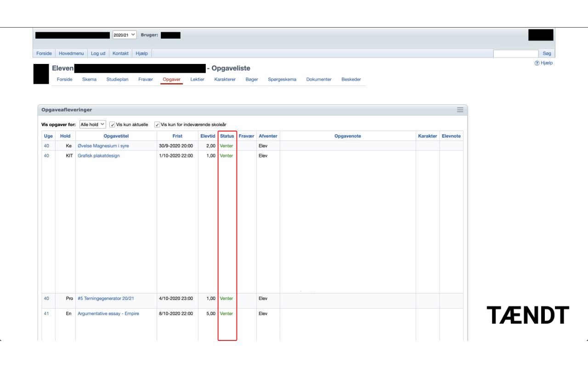Click week 40 link for Grafisk plakatdesign

46,155
